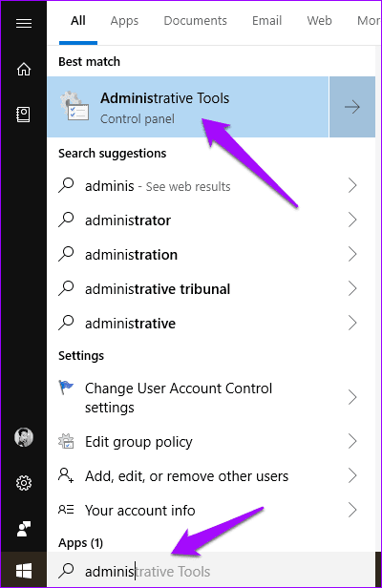Click the Administrative Tools control panel icon

click(74, 107)
